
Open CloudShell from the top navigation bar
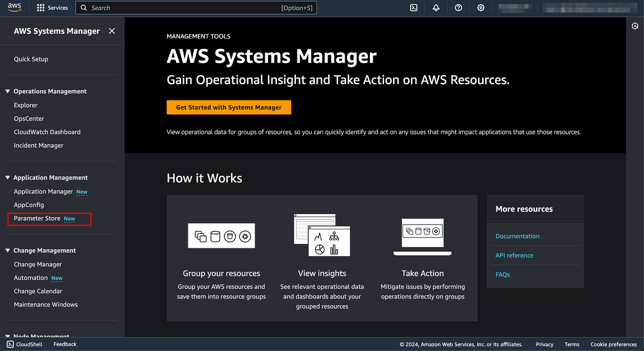point(413,8)
